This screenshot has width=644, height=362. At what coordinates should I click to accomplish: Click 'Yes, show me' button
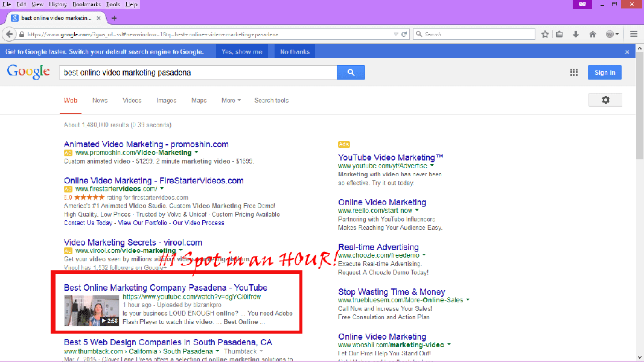(242, 52)
